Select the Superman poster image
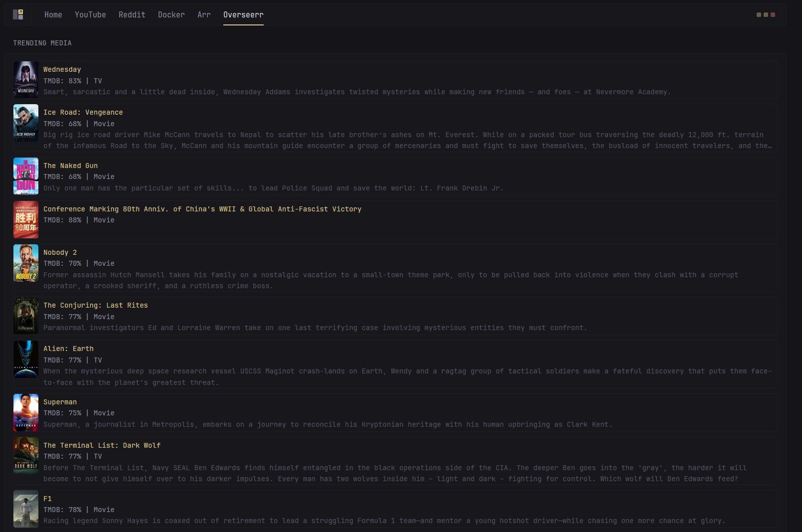Viewport: 802px width, 532px height. (25, 412)
